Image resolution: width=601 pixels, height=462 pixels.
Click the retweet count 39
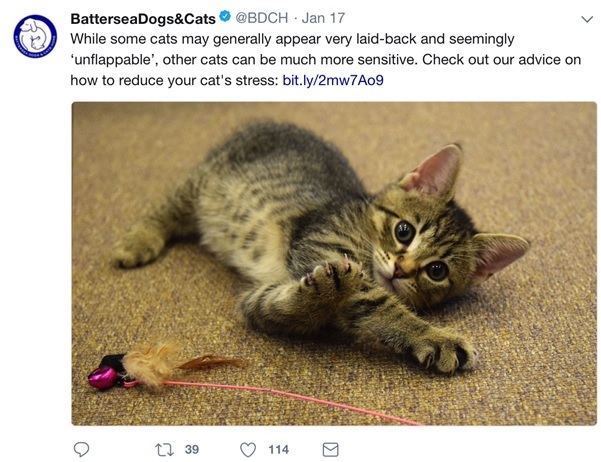[192, 449]
